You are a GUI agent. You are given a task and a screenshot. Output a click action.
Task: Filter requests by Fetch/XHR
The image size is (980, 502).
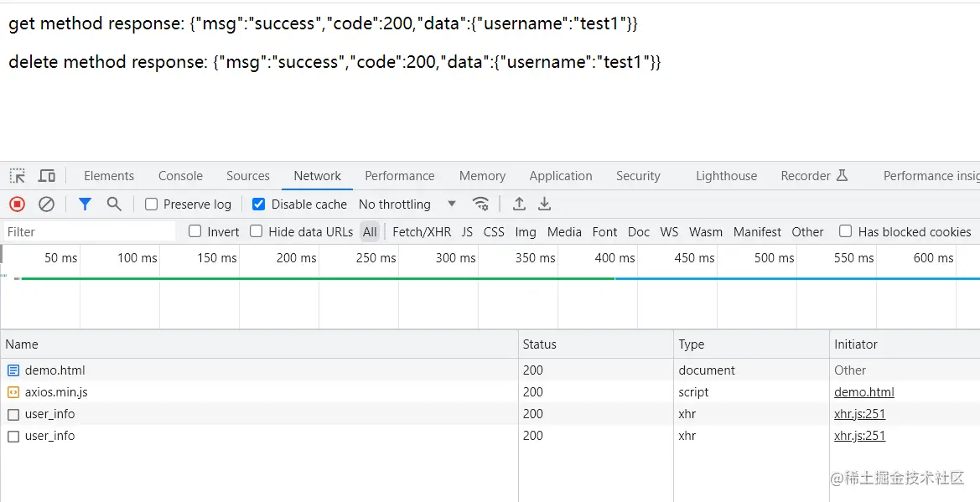pos(421,232)
